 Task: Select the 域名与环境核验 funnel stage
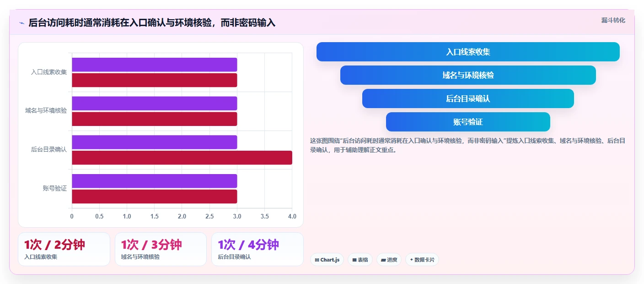pos(468,75)
